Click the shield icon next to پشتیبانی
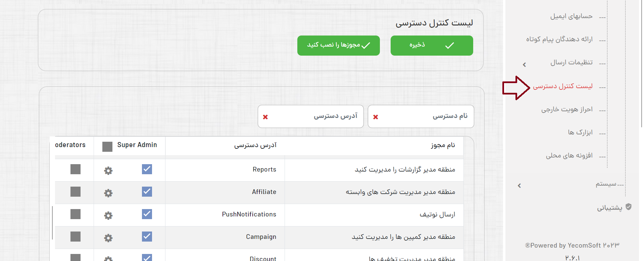Image resolution: width=644 pixels, height=261 pixels. (x=629, y=207)
